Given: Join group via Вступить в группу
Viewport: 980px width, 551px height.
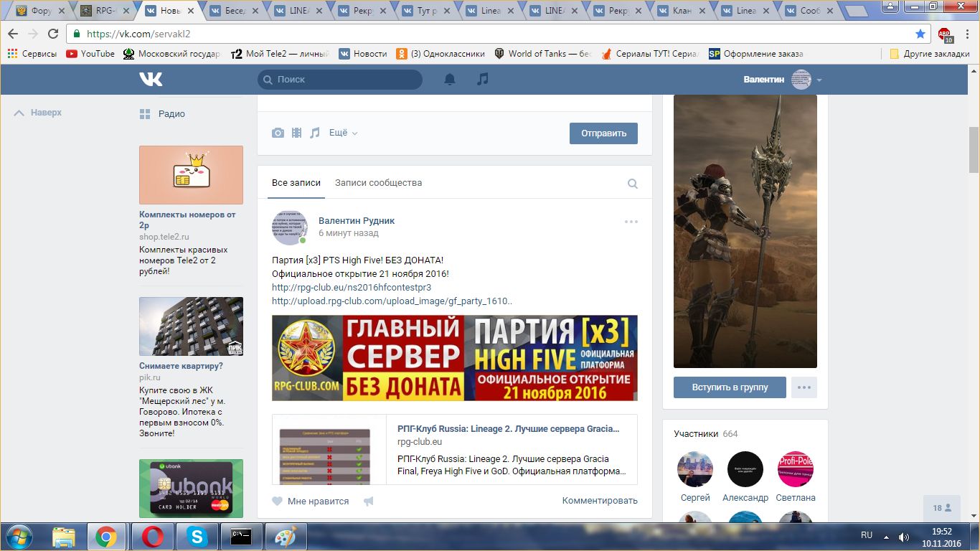Looking at the screenshot, I should [730, 387].
